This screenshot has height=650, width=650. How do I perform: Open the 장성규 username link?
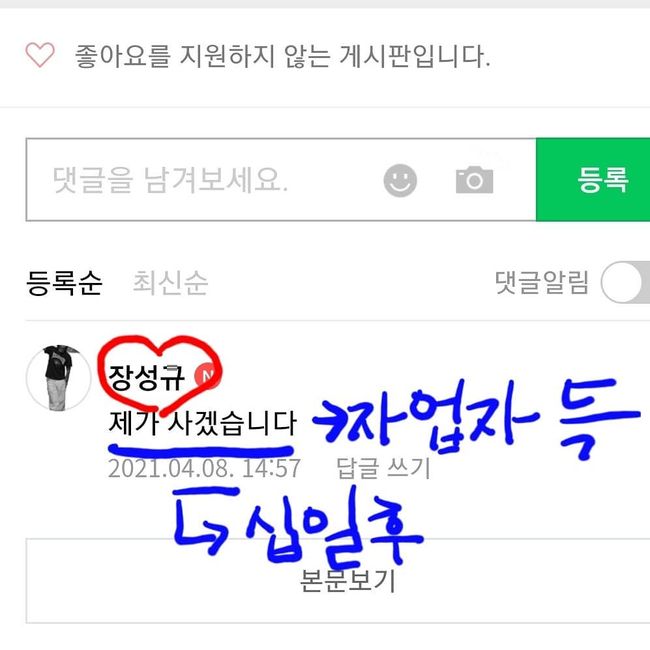146,378
